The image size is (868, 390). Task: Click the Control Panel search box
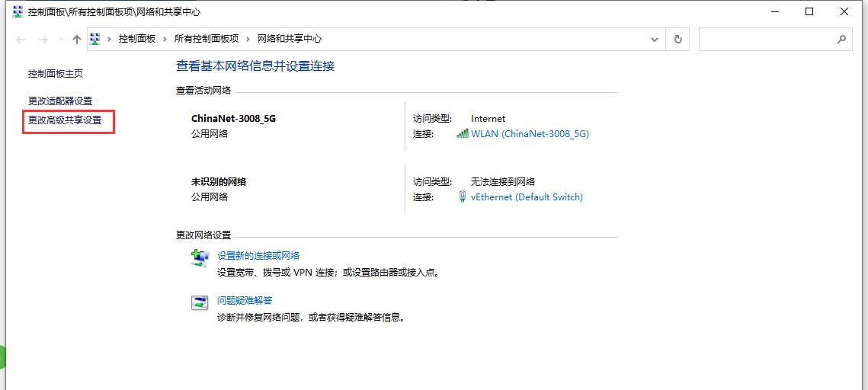coord(775,40)
